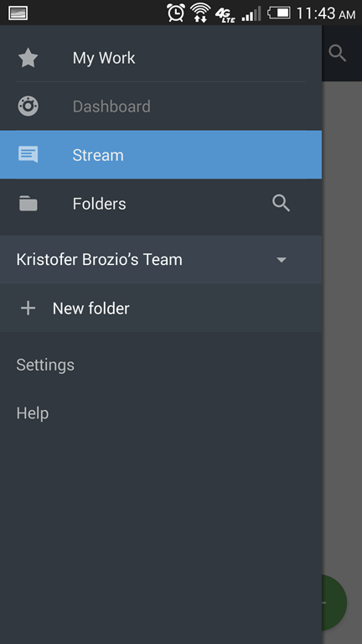This screenshot has height=644, width=362.
Task: Tap the My Work star icon
Action: pos(28,58)
